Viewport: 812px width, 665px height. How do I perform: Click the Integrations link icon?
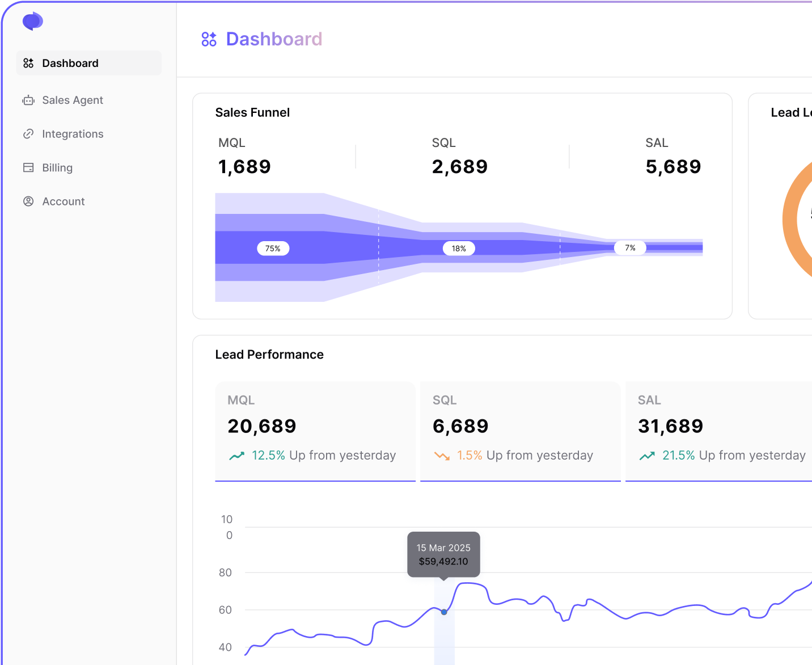tap(28, 134)
